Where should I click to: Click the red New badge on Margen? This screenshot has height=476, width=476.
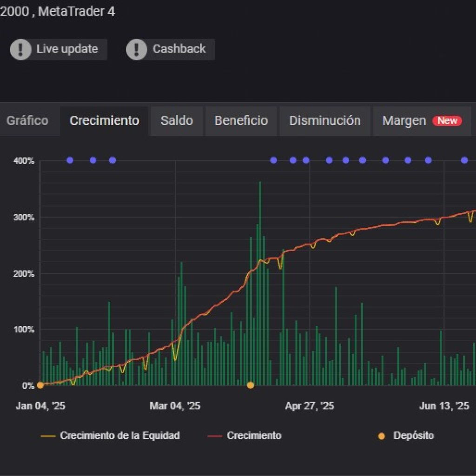tap(447, 121)
